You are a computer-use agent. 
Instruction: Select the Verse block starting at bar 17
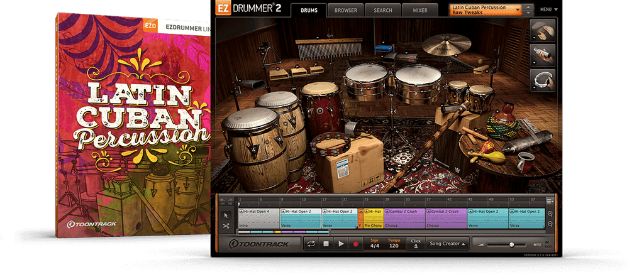click(x=339, y=218)
